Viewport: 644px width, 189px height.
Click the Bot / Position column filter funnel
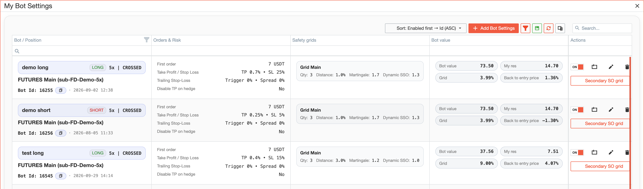click(146, 40)
